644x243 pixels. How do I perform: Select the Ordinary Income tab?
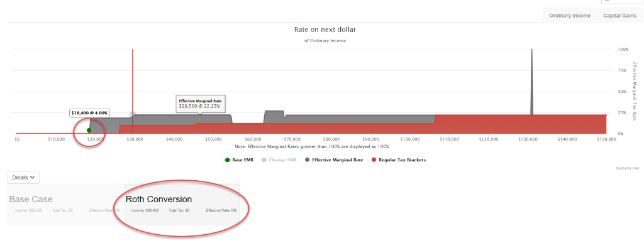570,16
